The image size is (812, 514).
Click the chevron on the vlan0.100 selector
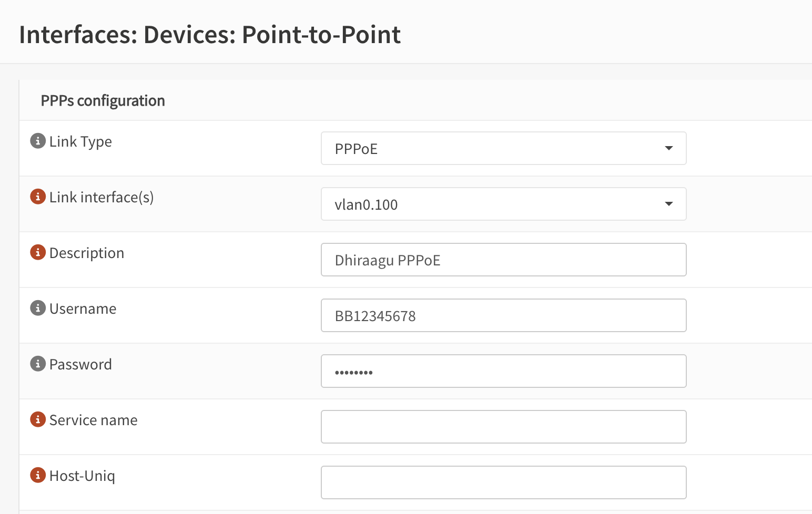668,204
